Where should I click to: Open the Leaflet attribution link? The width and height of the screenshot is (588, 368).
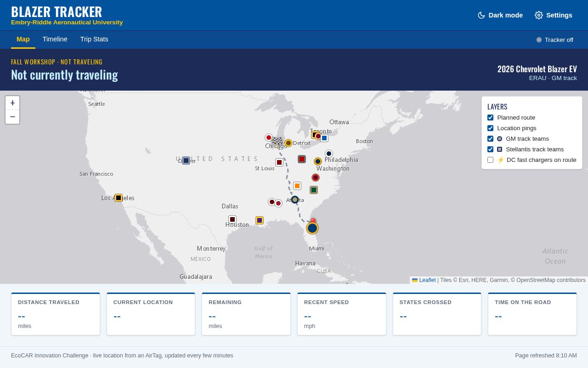[x=427, y=280]
